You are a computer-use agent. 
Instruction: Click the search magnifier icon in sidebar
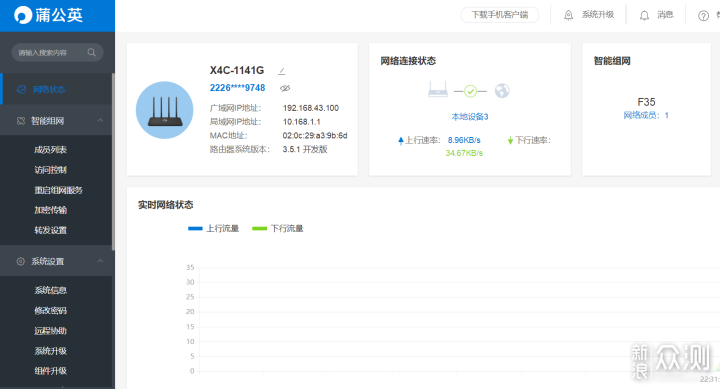[x=91, y=52]
